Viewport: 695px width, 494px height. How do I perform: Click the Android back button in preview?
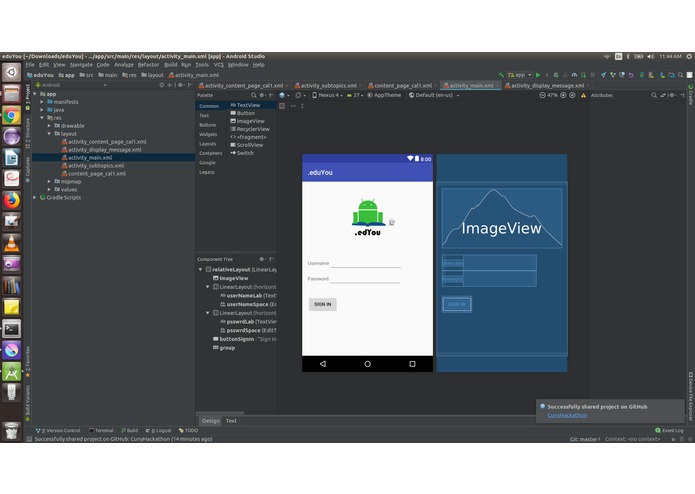(323, 364)
